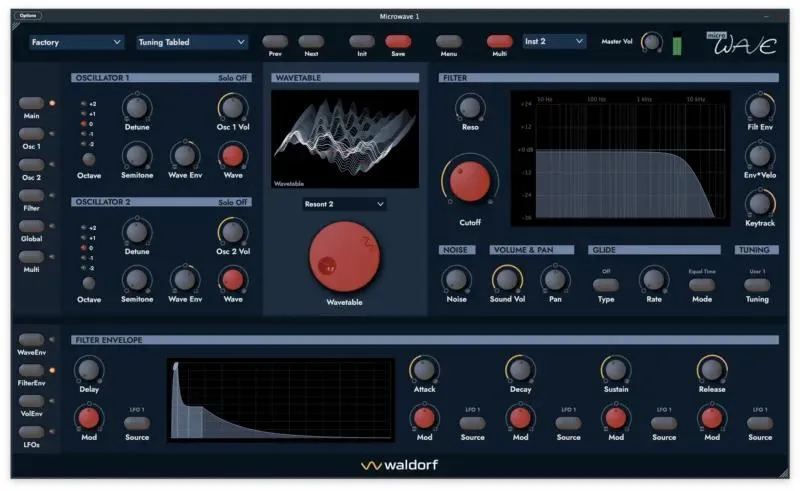Click the Osc 2 Vol knob
Screen dimensions: 800x491
pos(233,232)
